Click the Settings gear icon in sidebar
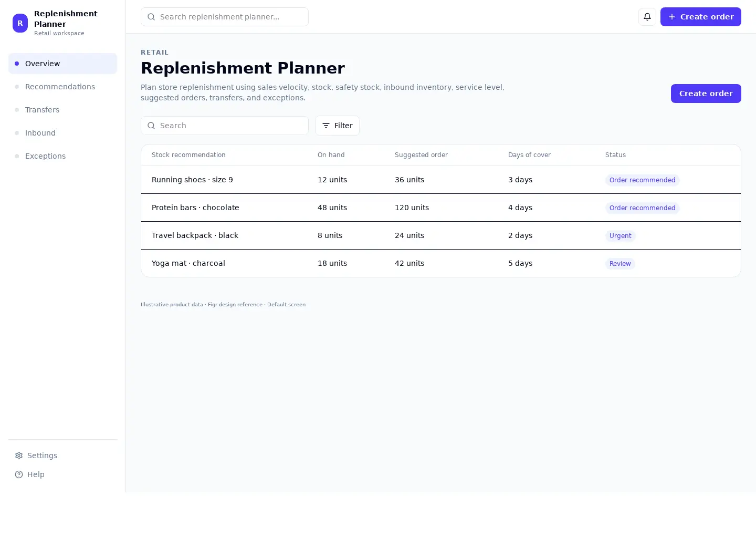The image size is (756, 538). [x=19, y=456]
